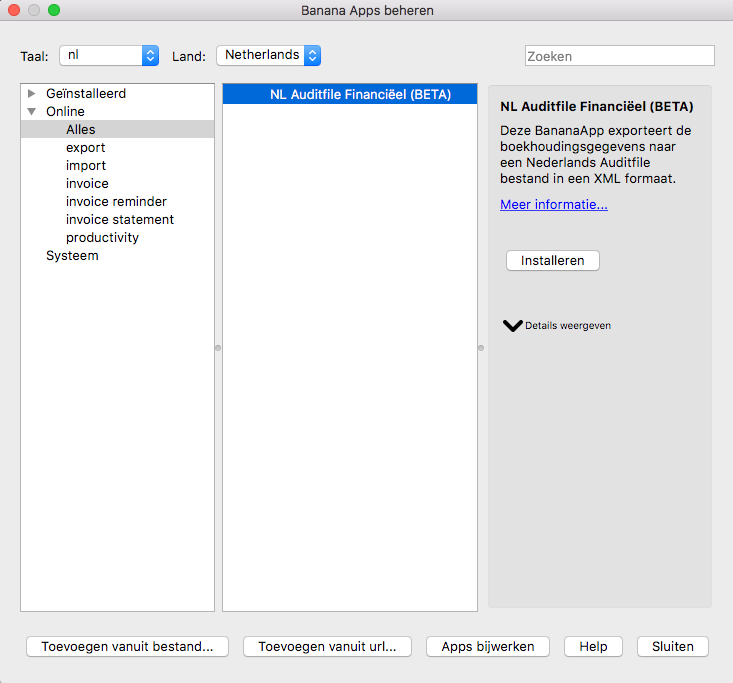Expand the Geïnstalleerd tree node triangle
733x683 pixels.
coord(31,93)
